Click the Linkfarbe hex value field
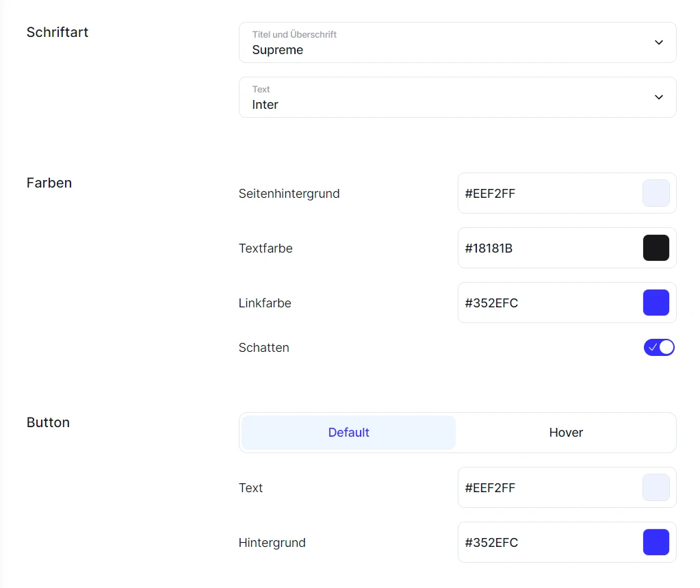700x588 pixels. click(x=541, y=303)
